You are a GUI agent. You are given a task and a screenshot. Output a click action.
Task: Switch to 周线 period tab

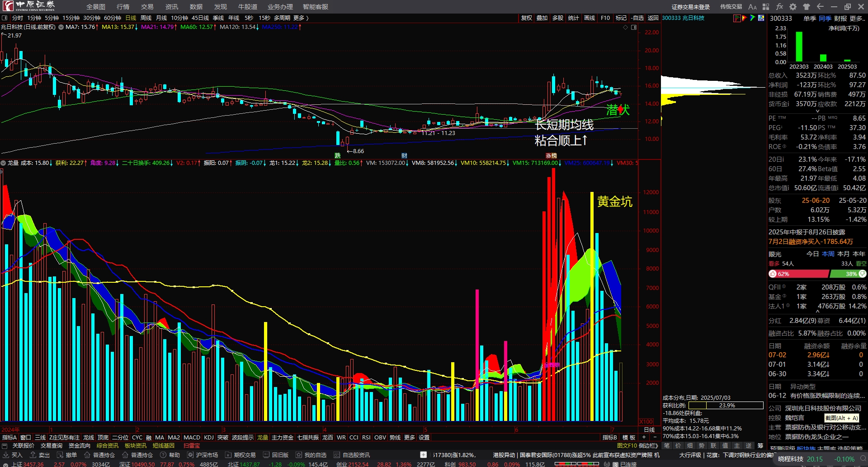click(146, 18)
